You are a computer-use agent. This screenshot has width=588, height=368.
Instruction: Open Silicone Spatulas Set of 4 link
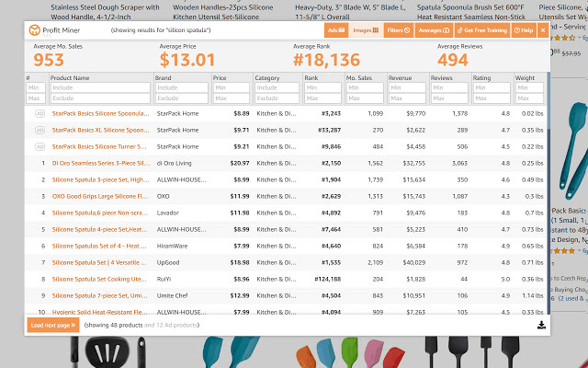pyautogui.click(x=99, y=246)
